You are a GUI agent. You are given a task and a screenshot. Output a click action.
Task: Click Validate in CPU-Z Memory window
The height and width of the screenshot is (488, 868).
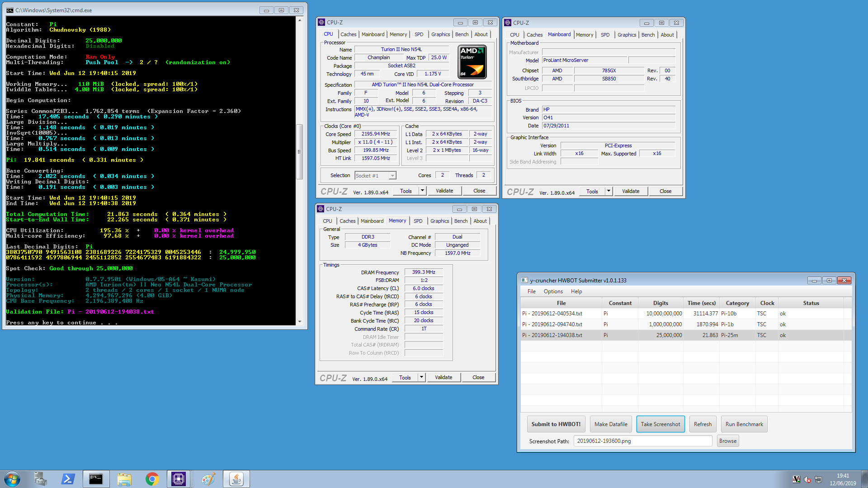pos(443,377)
